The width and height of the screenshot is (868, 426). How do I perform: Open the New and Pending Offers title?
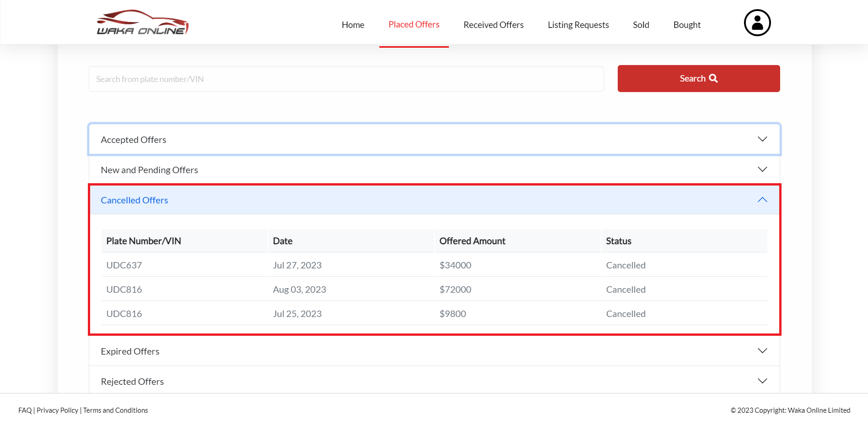pyautogui.click(x=149, y=170)
